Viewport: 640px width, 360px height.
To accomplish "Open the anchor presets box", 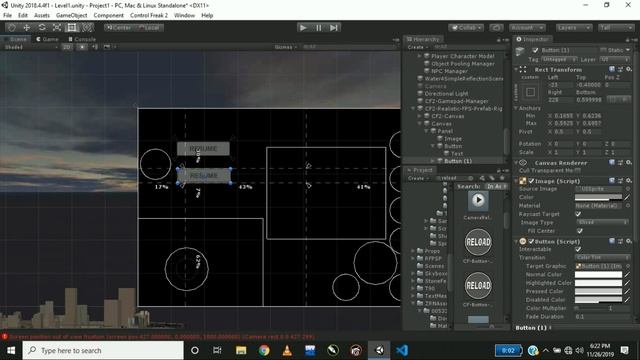I will 530,92.
